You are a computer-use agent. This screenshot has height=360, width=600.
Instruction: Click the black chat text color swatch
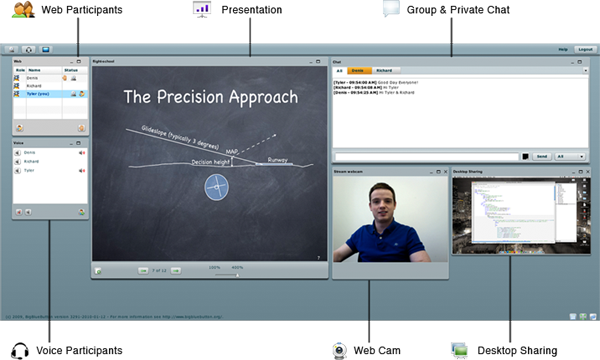pos(525,156)
